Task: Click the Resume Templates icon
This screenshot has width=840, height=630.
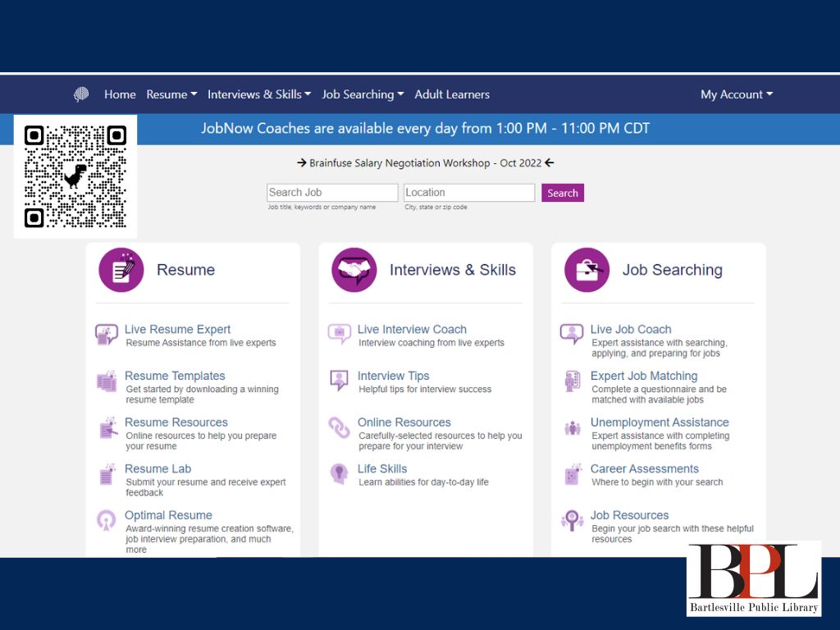Action: (106, 381)
